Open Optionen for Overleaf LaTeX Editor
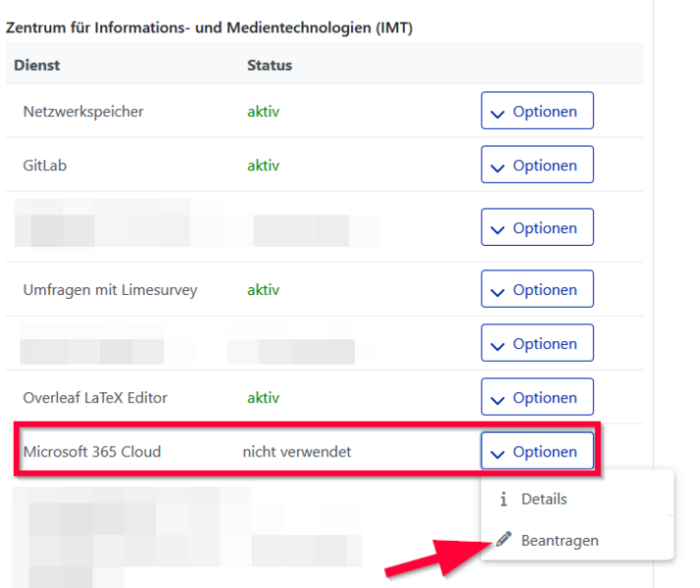 pyautogui.click(x=537, y=398)
